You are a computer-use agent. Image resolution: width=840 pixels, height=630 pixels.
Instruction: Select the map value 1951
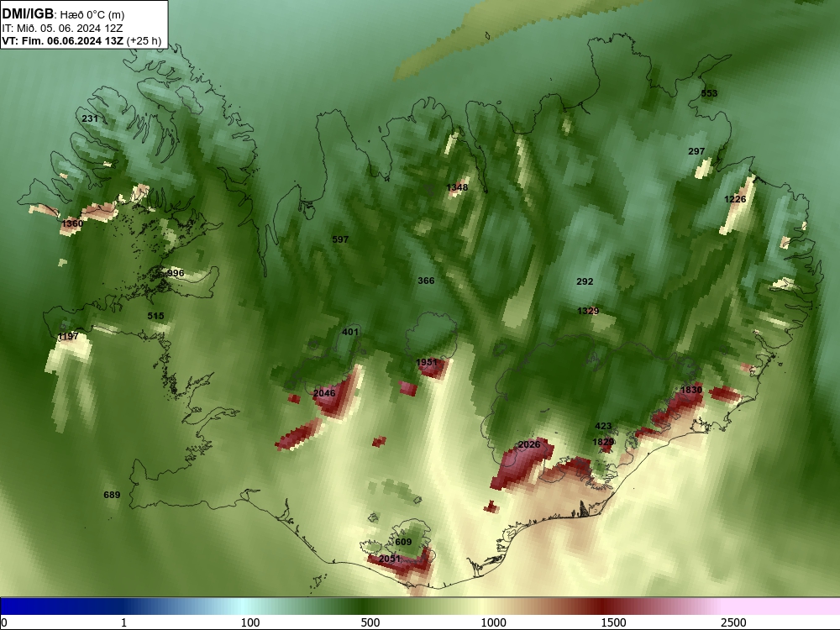coord(427,362)
